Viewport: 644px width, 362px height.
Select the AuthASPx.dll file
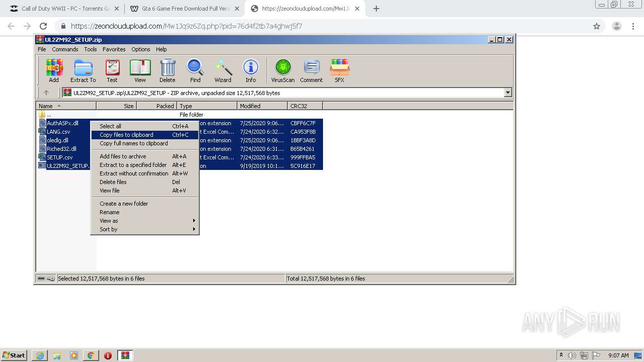[62, 123]
